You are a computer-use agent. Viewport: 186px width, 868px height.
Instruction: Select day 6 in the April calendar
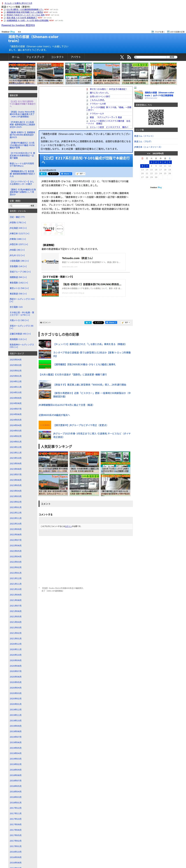pyautogui.click(x=142, y=166)
